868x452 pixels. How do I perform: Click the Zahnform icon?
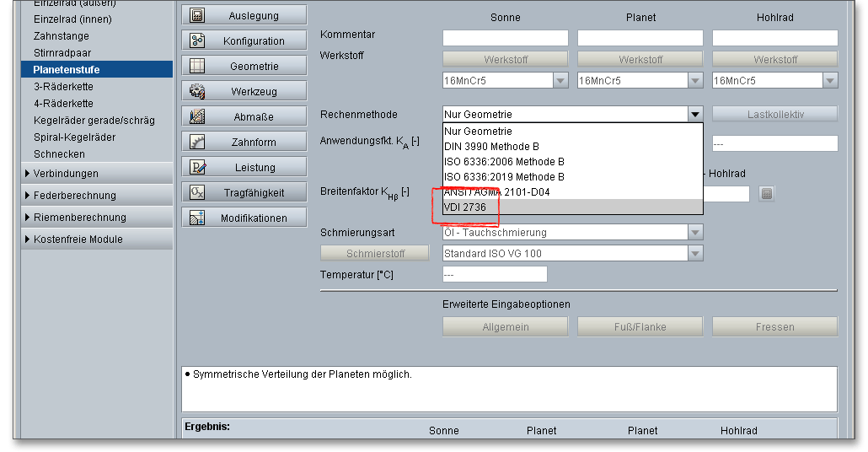pyautogui.click(x=197, y=142)
